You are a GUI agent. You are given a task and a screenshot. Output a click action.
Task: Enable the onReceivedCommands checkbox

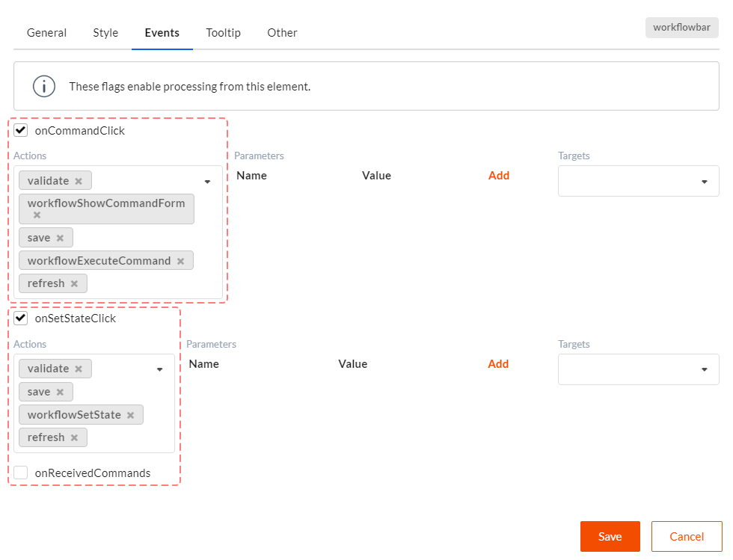21,473
